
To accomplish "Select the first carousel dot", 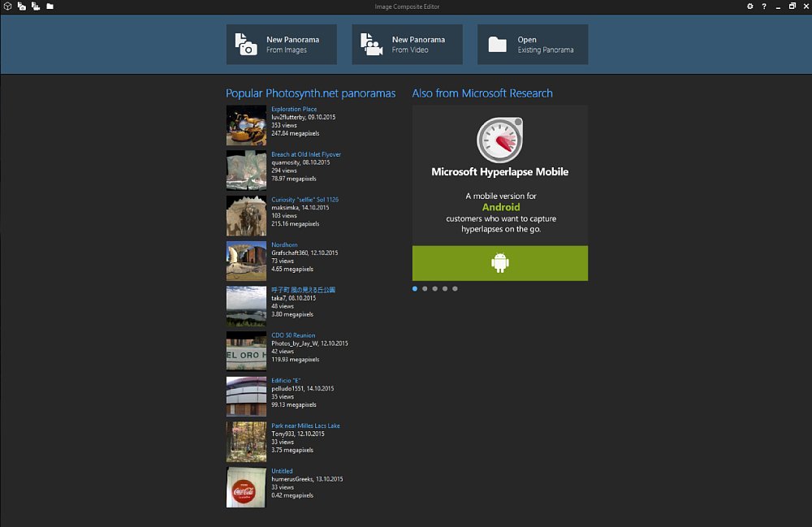I will tap(415, 289).
